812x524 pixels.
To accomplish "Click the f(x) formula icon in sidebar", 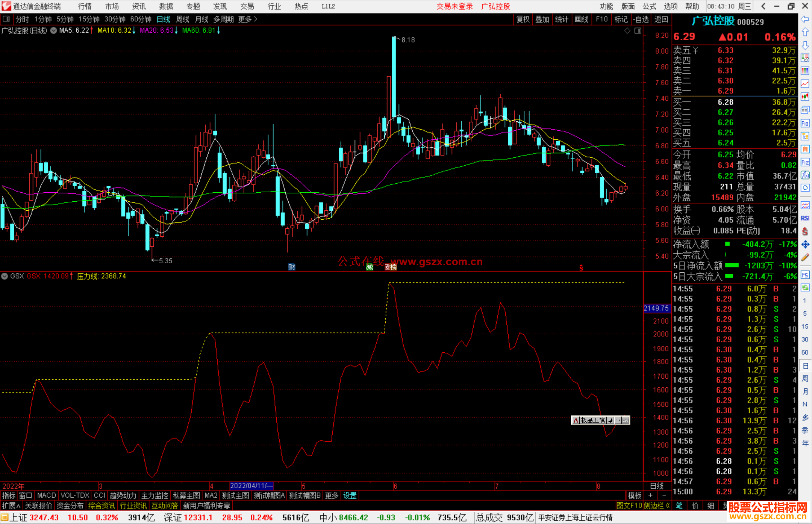I will 805,175.
